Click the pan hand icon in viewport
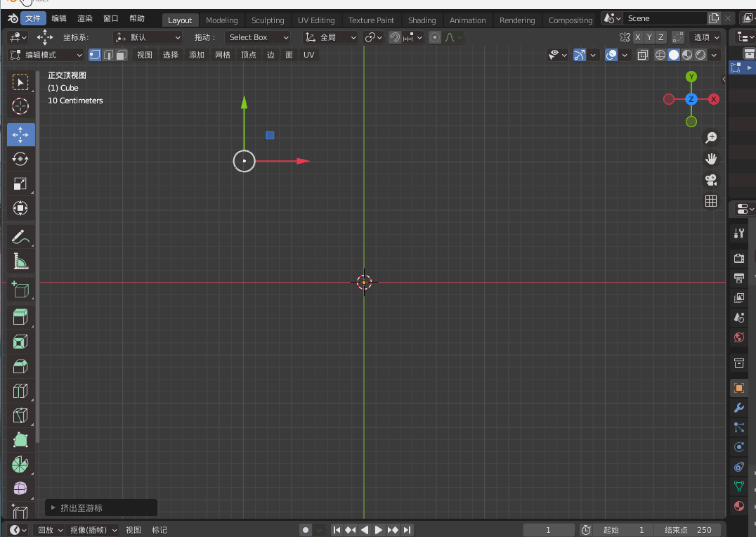 click(x=710, y=159)
